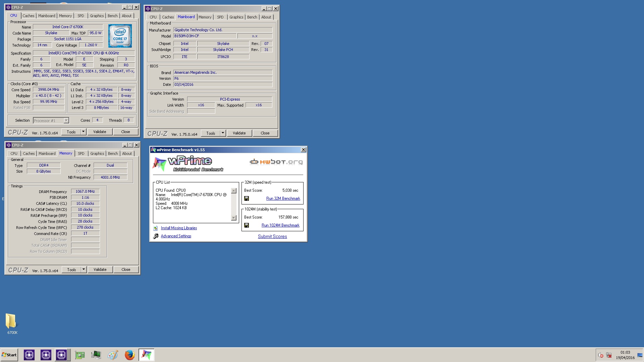Open the Windows Start menu
The width and height of the screenshot is (644, 362).
[x=9, y=355]
